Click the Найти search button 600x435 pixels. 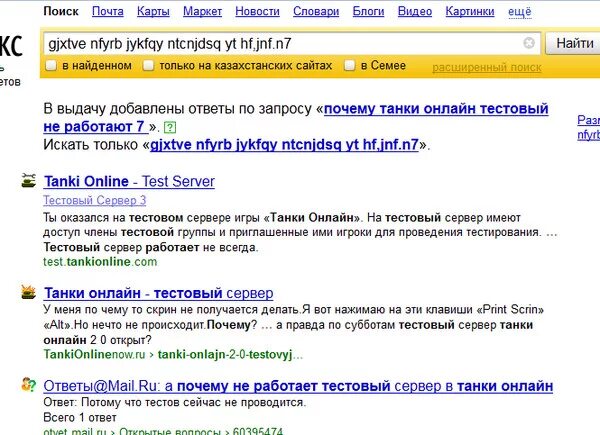click(574, 43)
